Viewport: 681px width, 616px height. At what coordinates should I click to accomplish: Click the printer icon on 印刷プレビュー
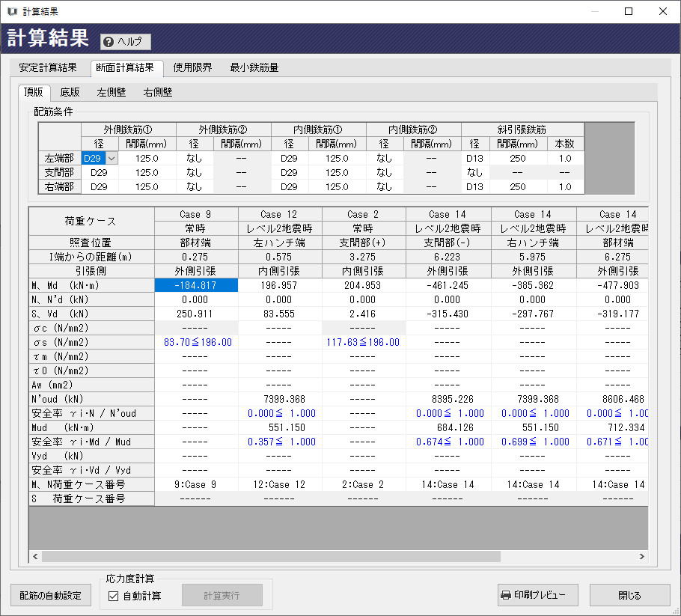point(506,595)
